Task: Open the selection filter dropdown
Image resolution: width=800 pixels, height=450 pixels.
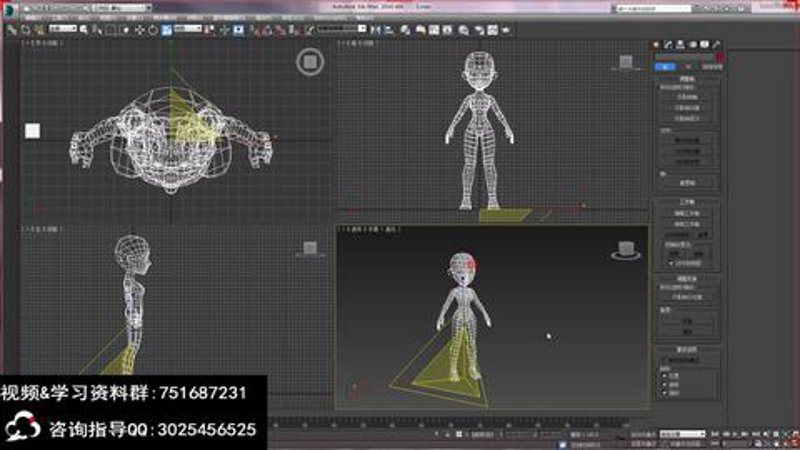Action: pos(63,29)
